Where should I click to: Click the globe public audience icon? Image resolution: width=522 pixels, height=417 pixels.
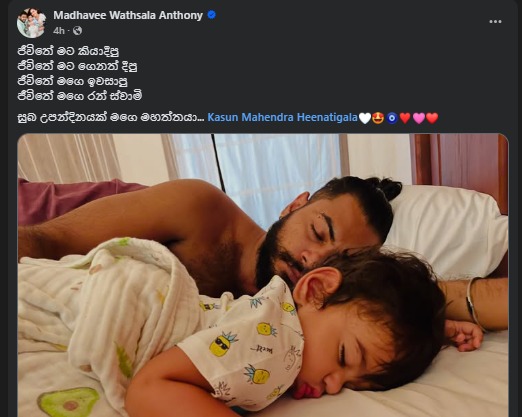pyautogui.click(x=77, y=31)
